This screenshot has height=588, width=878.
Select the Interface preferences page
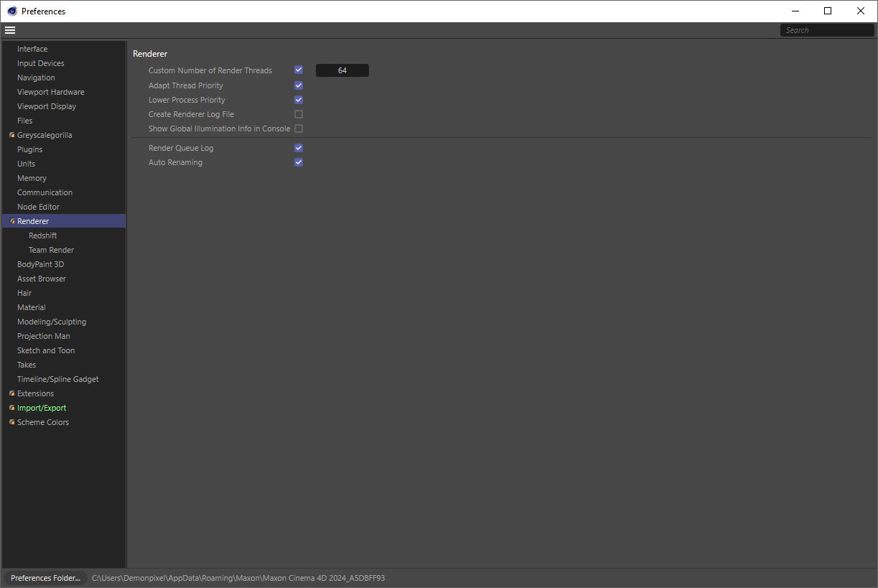(32, 49)
